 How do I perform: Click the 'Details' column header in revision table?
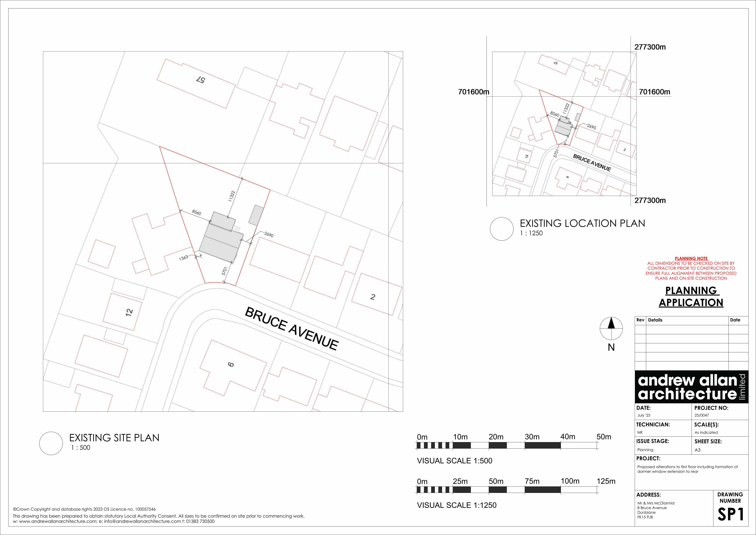655,320
